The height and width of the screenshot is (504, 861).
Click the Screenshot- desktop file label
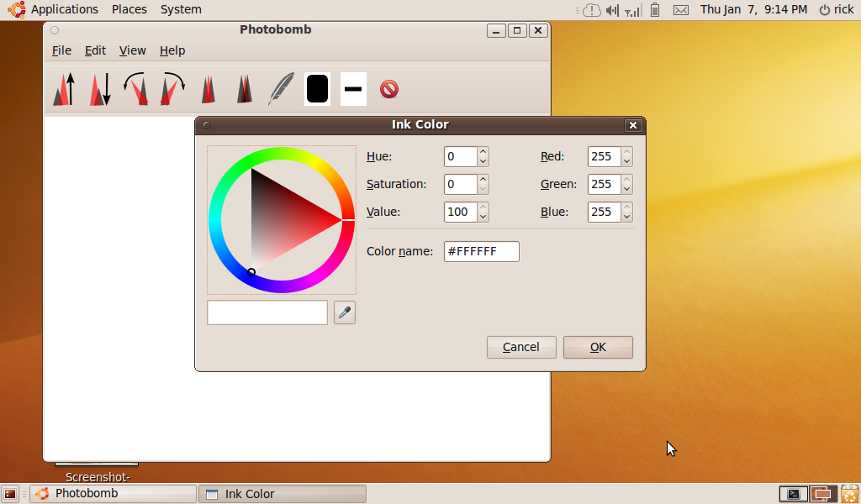tap(98, 476)
